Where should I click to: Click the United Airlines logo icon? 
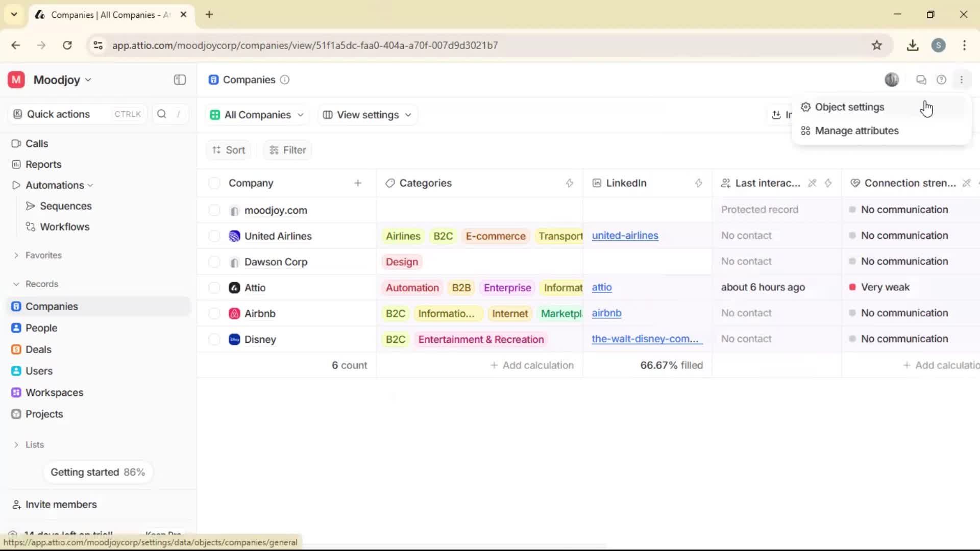point(234,236)
